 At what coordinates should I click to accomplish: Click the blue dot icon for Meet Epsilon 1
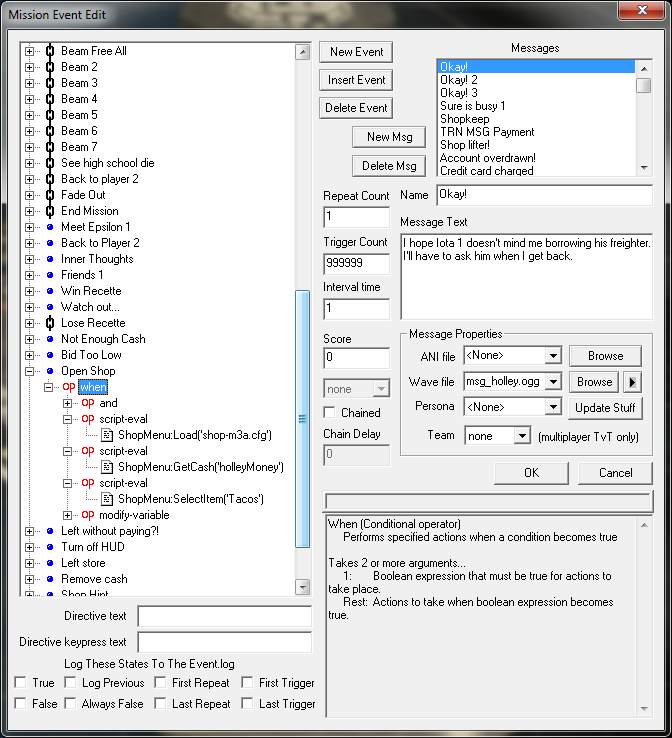(x=50, y=227)
